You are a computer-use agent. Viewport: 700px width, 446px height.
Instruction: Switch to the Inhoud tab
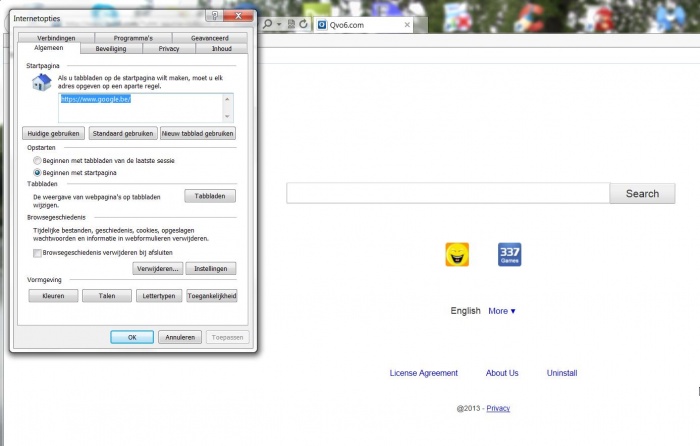[221, 49]
